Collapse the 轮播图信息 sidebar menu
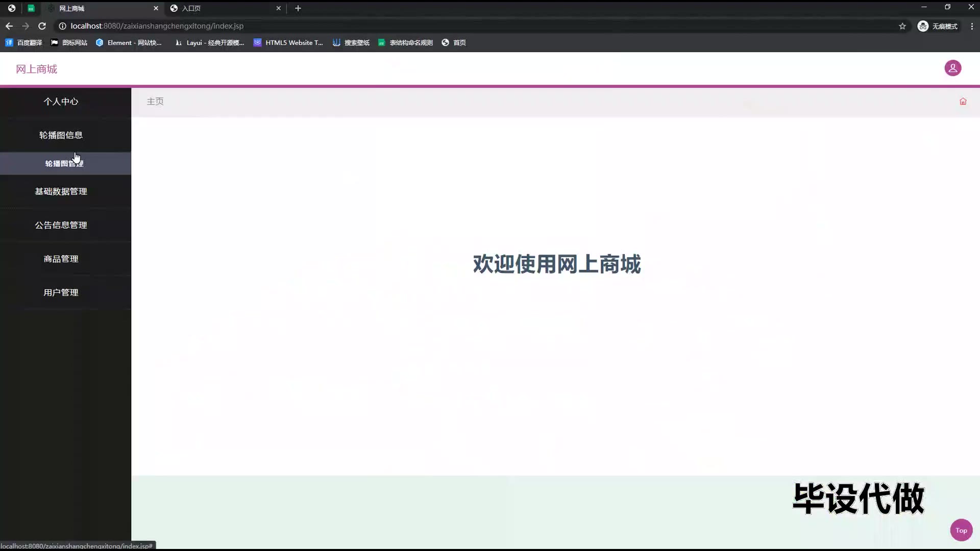The image size is (980, 551). point(61,135)
